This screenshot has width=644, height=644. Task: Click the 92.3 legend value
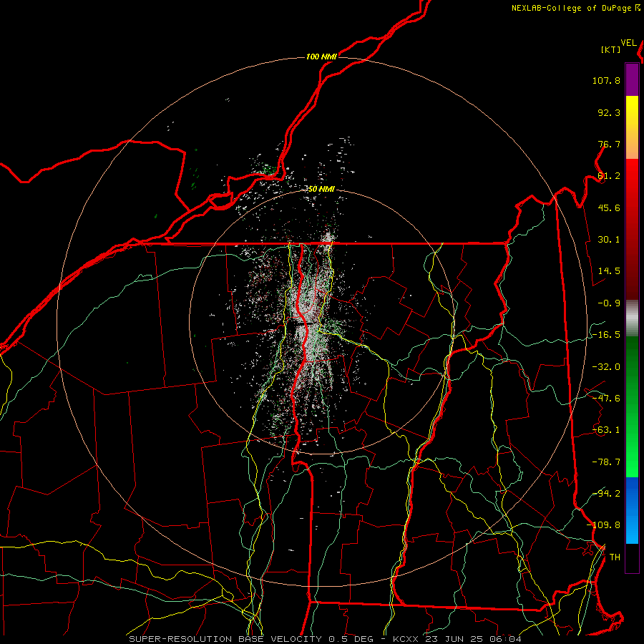point(609,112)
